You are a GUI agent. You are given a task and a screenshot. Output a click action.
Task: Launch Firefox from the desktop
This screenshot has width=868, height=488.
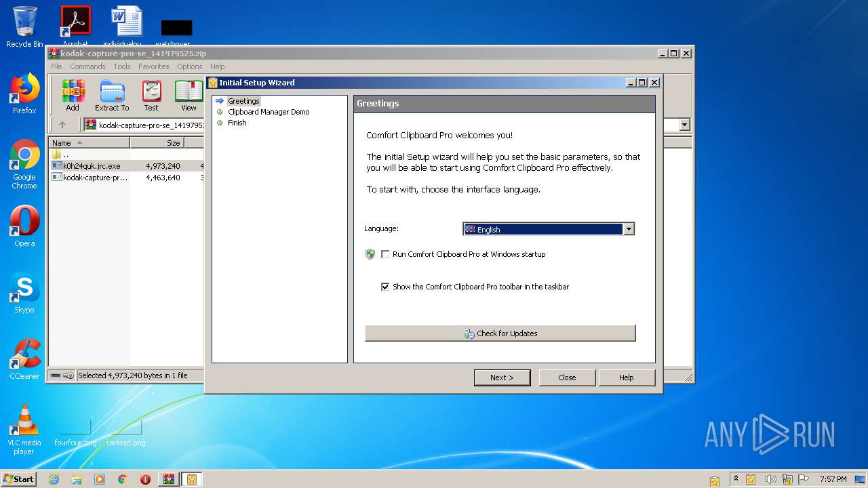click(x=24, y=94)
